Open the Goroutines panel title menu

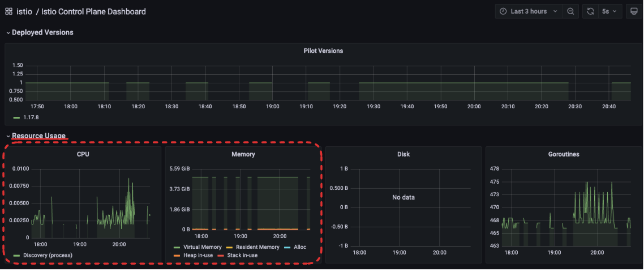point(564,154)
